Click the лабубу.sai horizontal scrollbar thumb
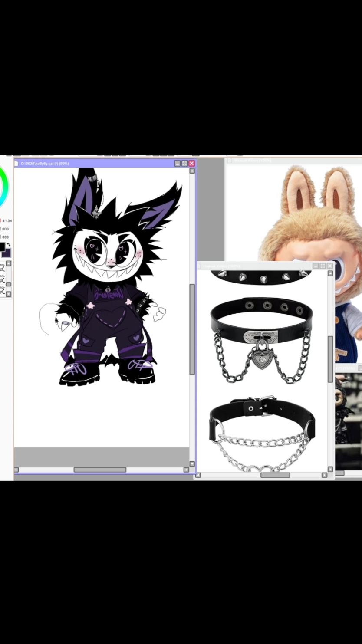Image resolution: width=362 pixels, height=644 pixels. tap(100, 470)
